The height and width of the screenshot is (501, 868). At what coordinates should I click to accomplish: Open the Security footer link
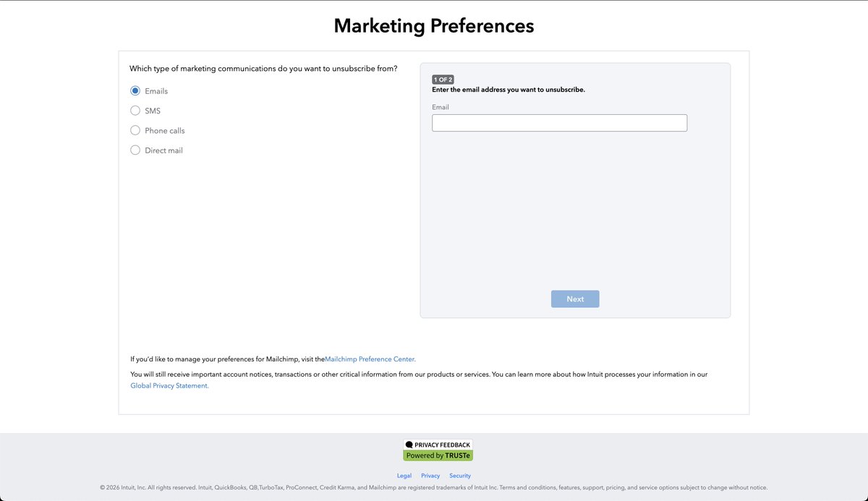tap(460, 476)
